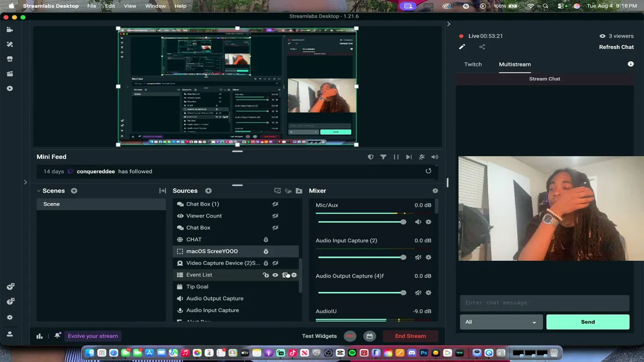Collapse the Scenes panel chevron

coord(38,191)
